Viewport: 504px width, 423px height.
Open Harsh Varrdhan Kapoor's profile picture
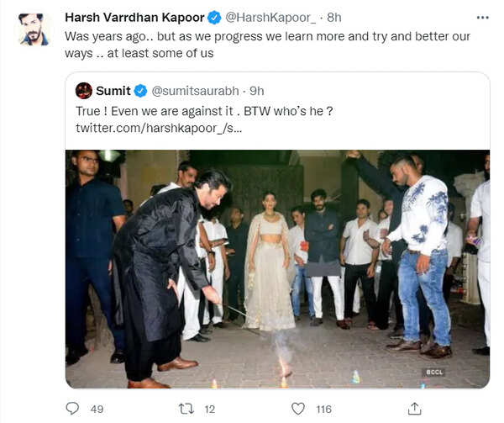pyautogui.click(x=32, y=29)
